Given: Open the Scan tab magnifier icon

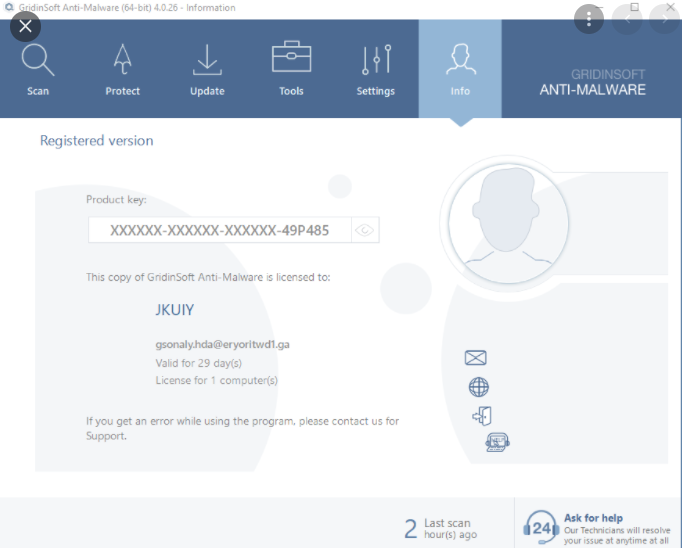Looking at the screenshot, I should 38,60.
